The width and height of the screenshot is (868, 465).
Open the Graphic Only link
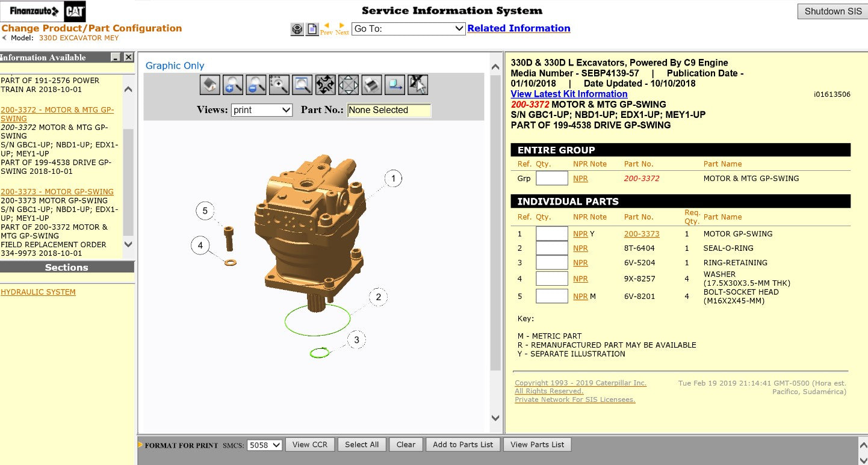pyautogui.click(x=175, y=66)
